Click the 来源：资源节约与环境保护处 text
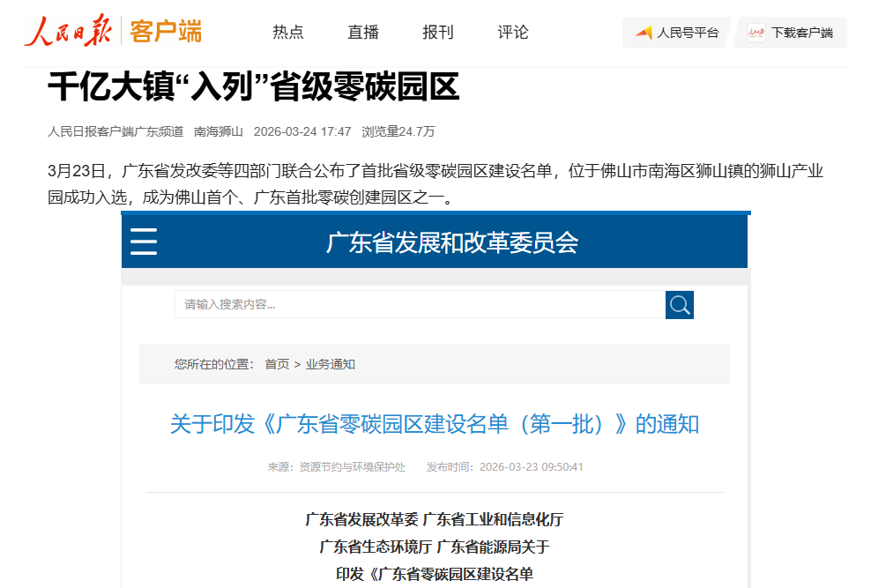871x588 pixels. click(337, 467)
